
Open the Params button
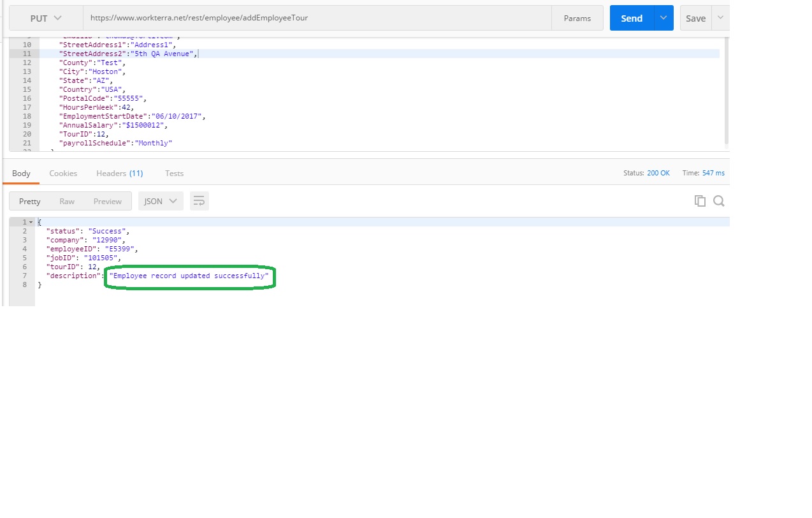pos(577,18)
